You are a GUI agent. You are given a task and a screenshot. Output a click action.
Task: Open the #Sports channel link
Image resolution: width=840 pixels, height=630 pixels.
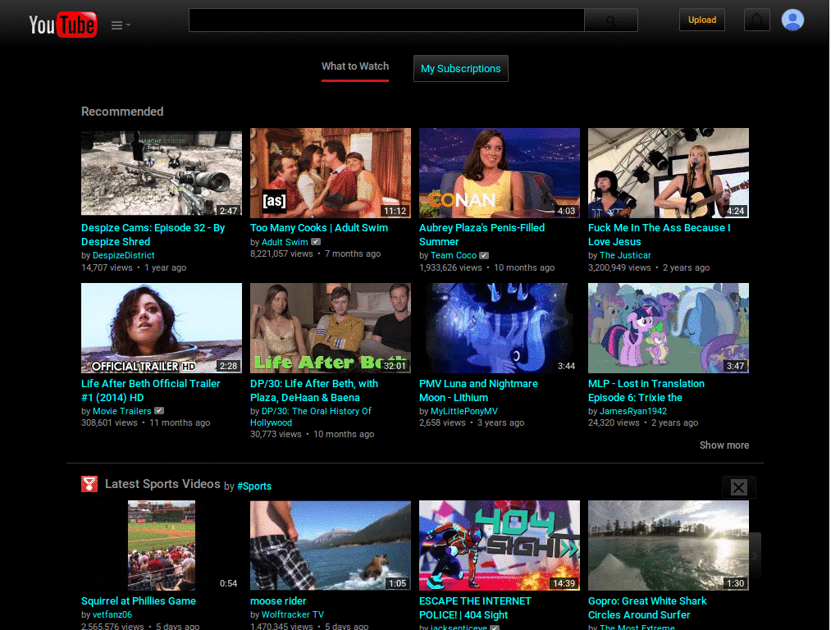pyautogui.click(x=254, y=486)
